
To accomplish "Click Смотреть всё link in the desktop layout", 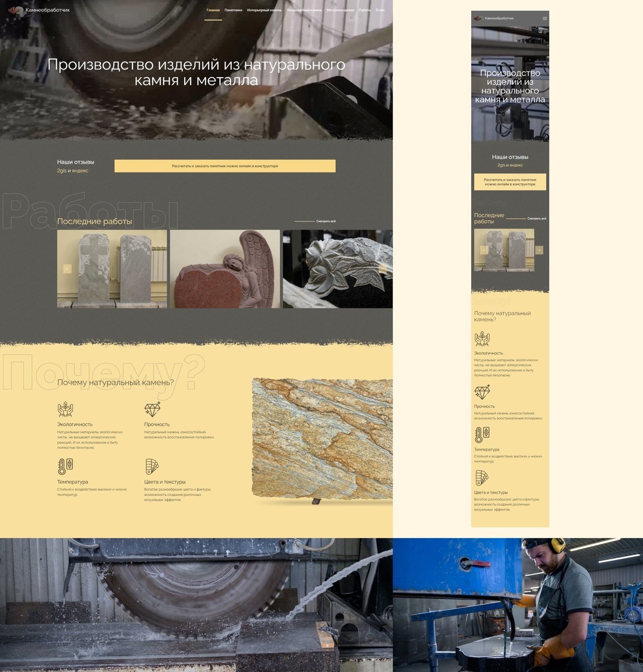I will [326, 221].
